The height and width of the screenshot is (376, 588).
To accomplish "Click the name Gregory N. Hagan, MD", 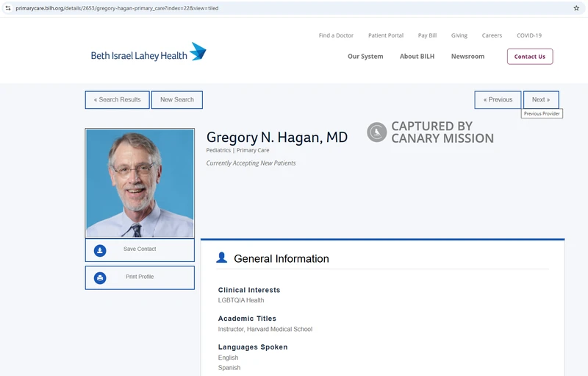I will [x=277, y=138].
